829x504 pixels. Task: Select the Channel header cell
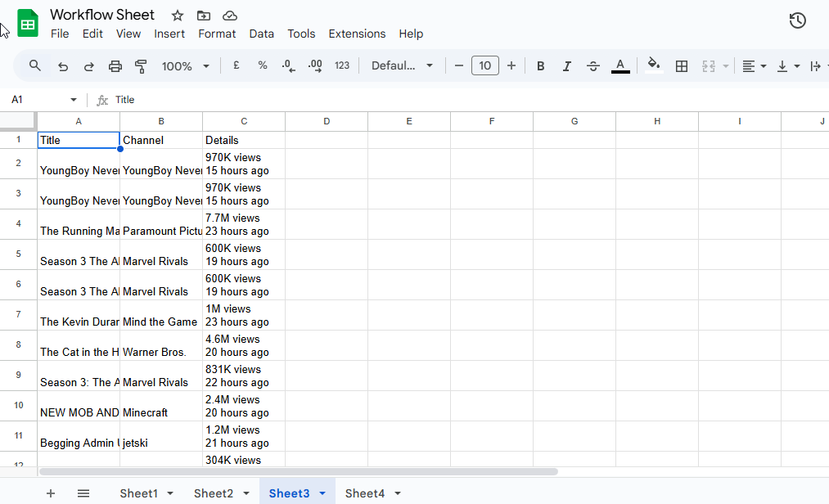coord(161,140)
